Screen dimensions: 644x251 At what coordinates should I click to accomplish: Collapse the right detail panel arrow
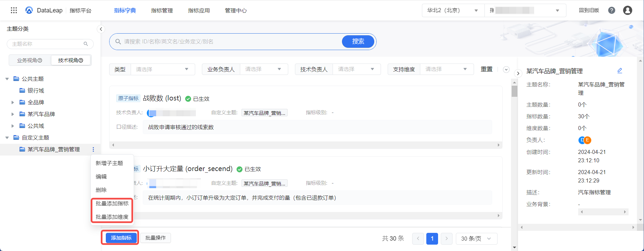point(518,73)
